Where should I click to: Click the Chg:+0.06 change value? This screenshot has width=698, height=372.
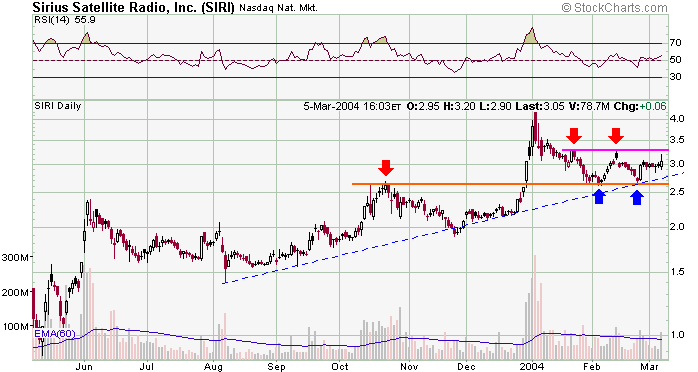pyautogui.click(x=640, y=106)
